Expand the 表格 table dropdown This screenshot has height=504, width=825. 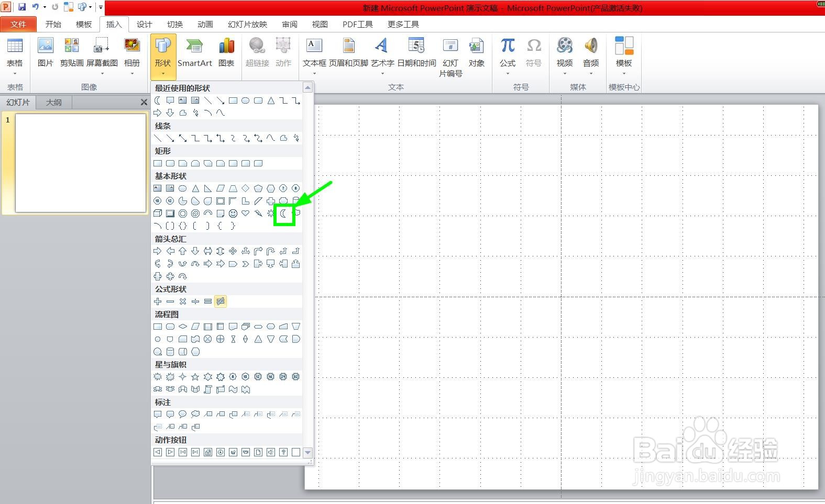pos(15,73)
